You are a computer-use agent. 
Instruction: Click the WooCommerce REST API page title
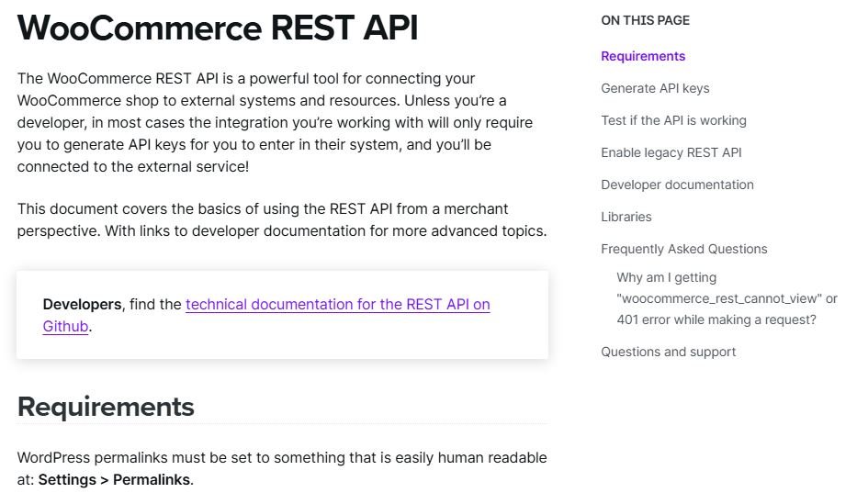click(x=218, y=28)
